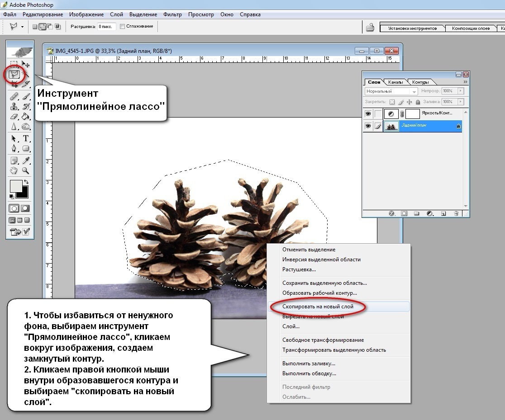Switch to Standard editing mode

[x=14, y=208]
